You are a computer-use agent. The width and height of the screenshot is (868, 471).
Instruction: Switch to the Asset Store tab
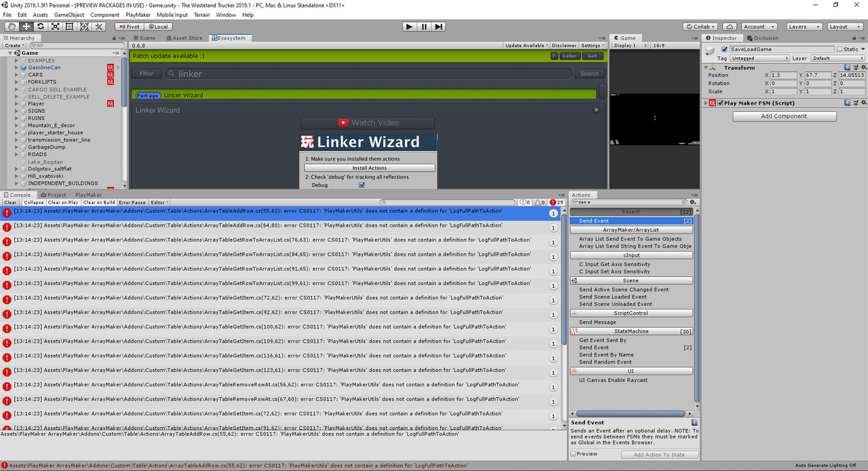point(183,38)
